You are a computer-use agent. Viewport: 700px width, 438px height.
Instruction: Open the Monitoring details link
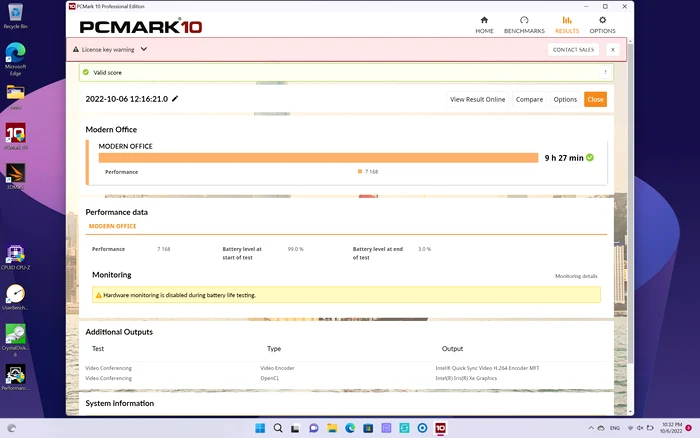pos(576,276)
